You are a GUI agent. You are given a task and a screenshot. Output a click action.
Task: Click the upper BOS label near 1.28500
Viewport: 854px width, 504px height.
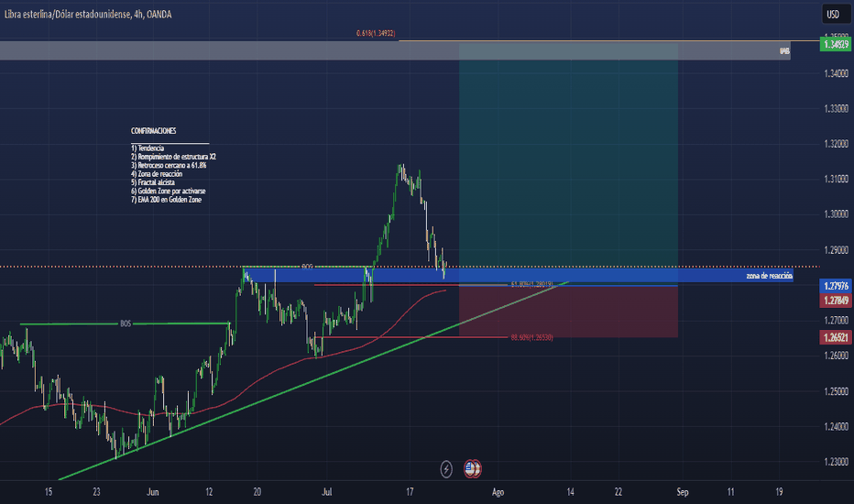(307, 267)
